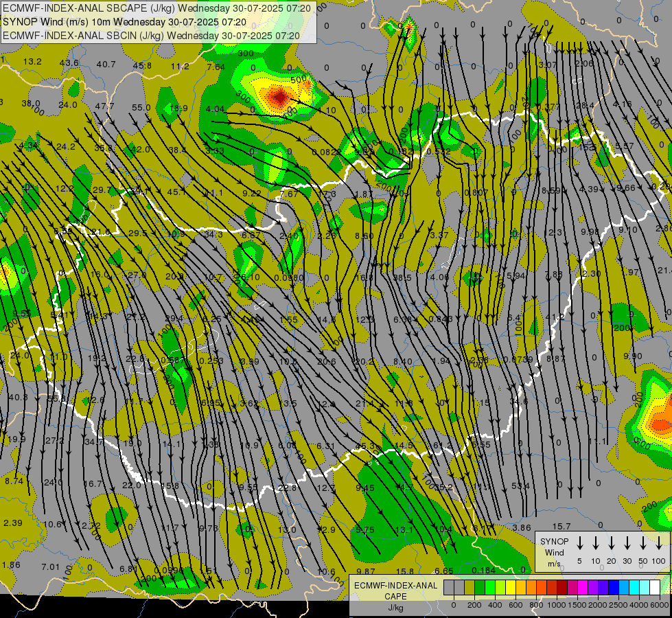Click the 8.40 value on map
This screenshot has height=618, width=672.
point(403,361)
